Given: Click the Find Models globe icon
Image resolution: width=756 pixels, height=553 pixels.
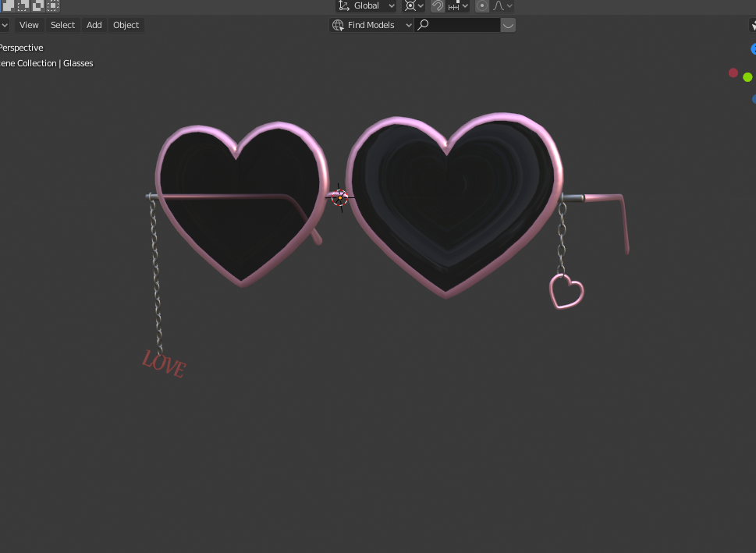Looking at the screenshot, I should pos(336,24).
